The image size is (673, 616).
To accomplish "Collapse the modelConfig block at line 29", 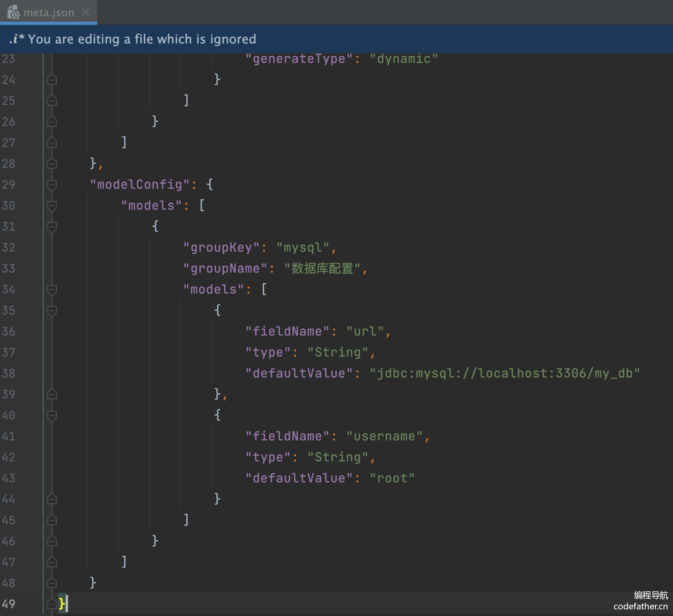I will click(x=52, y=184).
